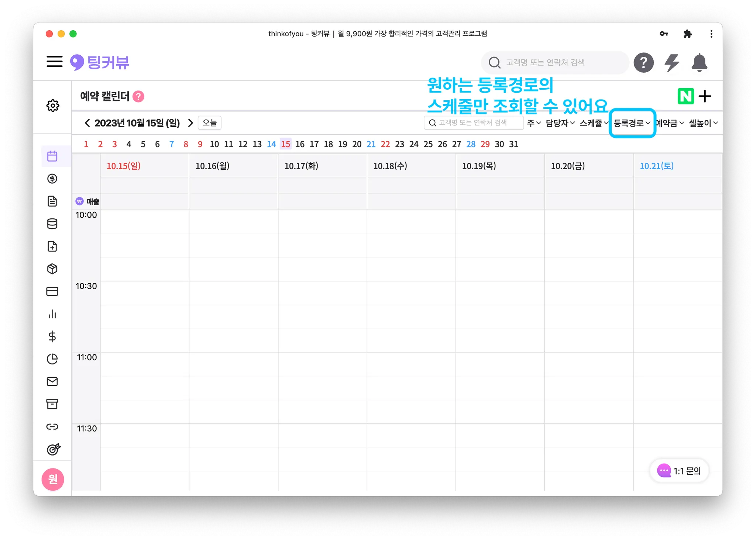Open the 1:1 문의 chat button

click(x=679, y=471)
